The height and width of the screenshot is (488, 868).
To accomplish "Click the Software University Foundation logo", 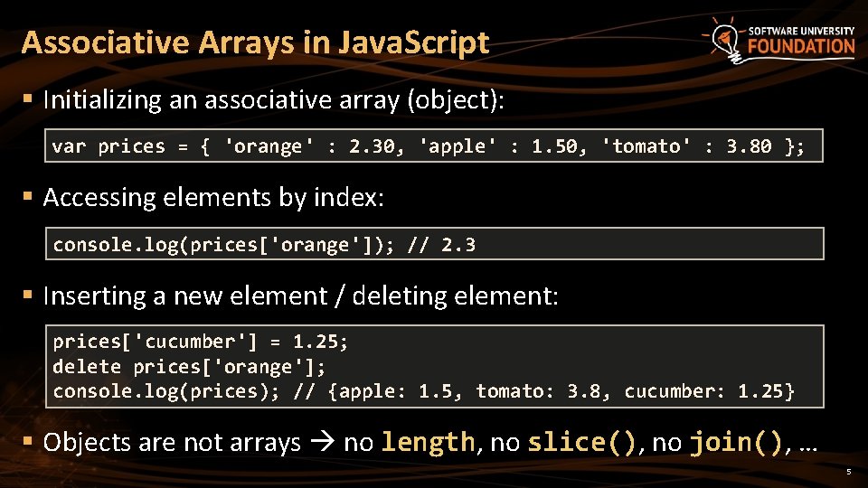I will point(779,41).
